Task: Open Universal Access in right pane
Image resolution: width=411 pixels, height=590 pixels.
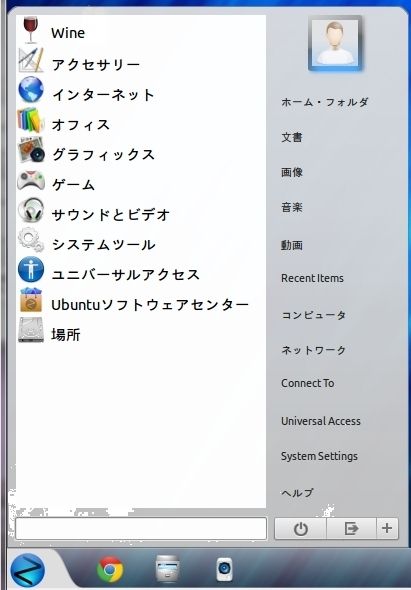Action: coord(321,421)
